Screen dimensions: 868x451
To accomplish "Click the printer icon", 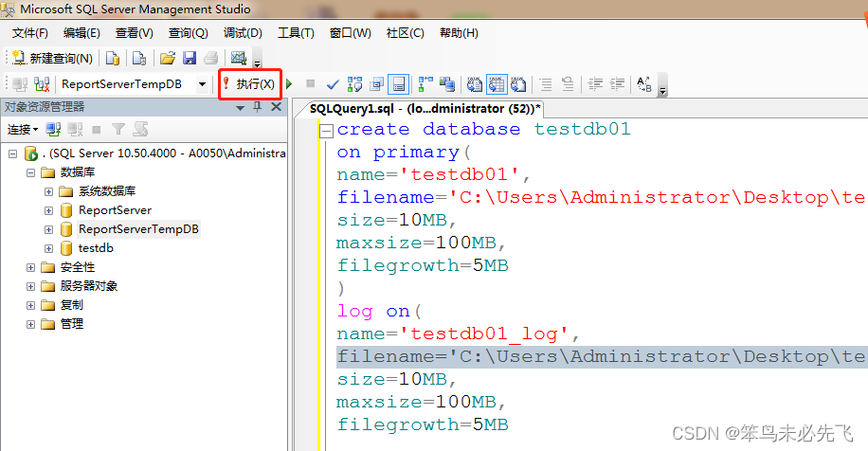I will click(211, 58).
